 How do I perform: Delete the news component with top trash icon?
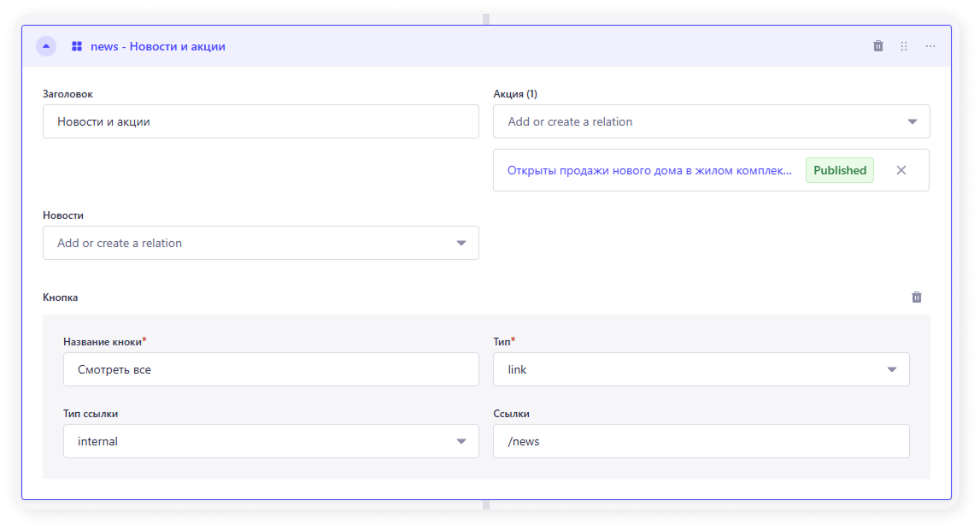pos(878,46)
